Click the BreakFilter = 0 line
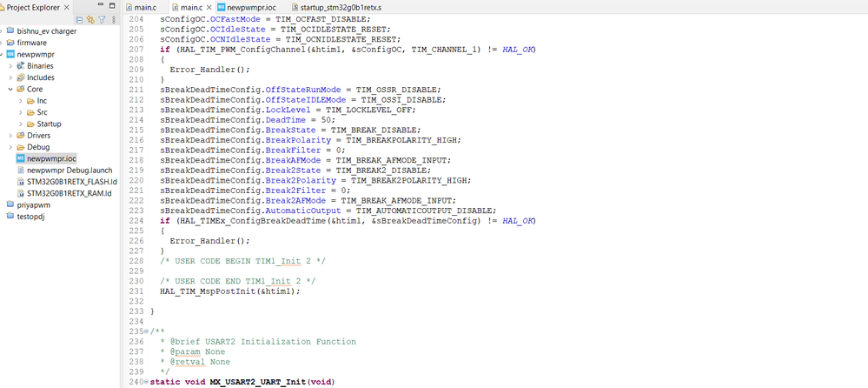This screenshot has height=388, width=868. 253,150
